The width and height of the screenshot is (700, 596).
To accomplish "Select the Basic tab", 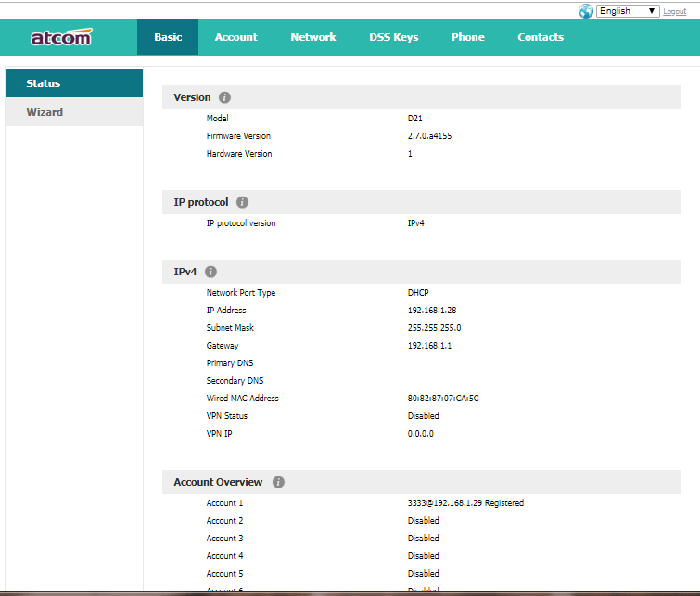I will pyautogui.click(x=168, y=37).
